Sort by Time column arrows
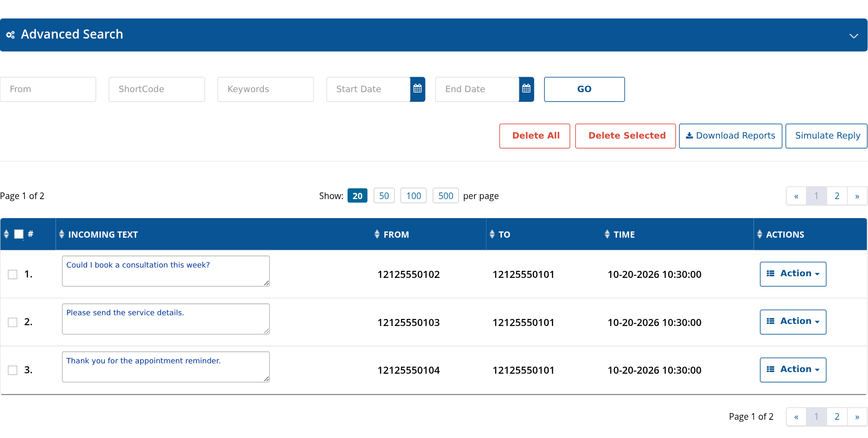 coord(607,234)
